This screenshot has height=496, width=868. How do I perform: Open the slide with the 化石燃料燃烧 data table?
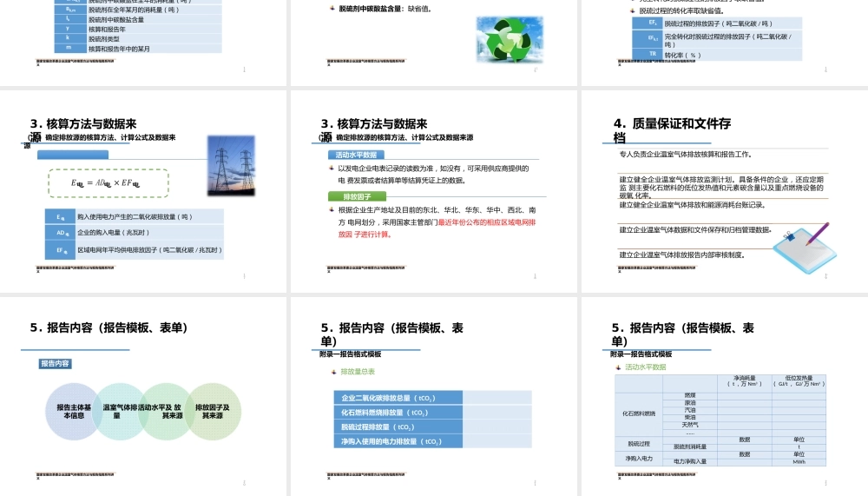(x=725, y=396)
